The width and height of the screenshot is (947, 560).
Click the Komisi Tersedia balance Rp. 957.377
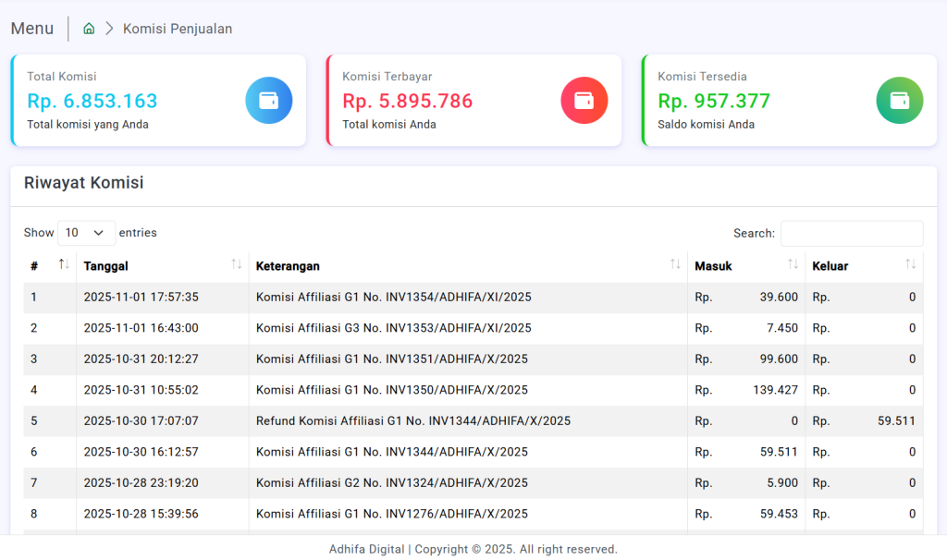tap(714, 101)
